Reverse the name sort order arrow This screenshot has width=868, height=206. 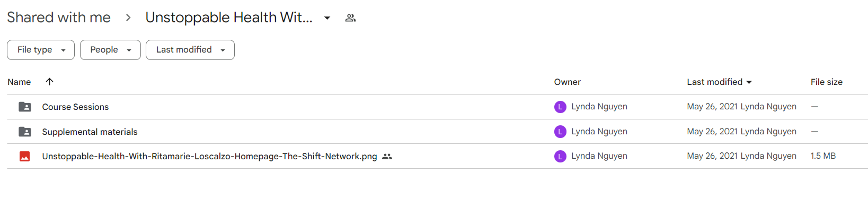click(x=49, y=81)
